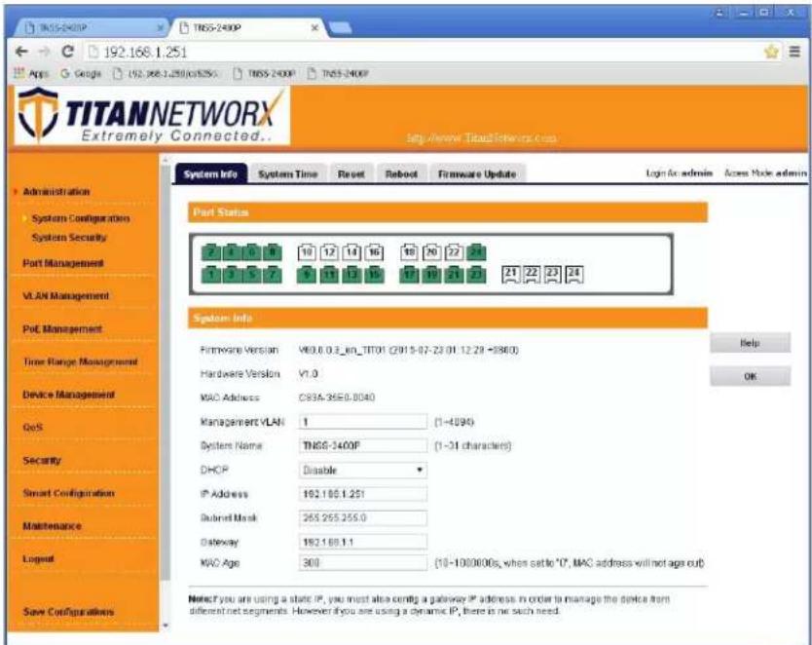Screen dimensions: 812x645
Task: Open VLAN Management section
Action: (66, 296)
